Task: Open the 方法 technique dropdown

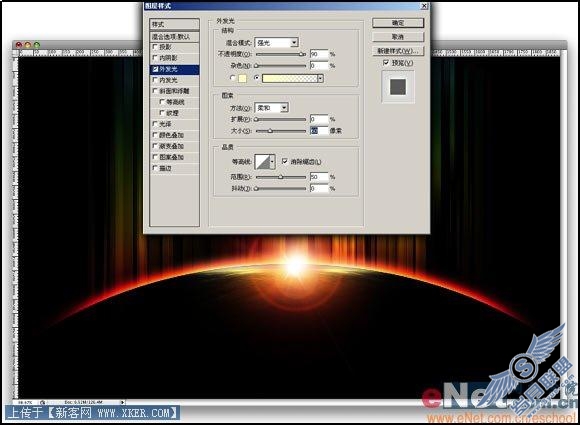Action: [272, 108]
